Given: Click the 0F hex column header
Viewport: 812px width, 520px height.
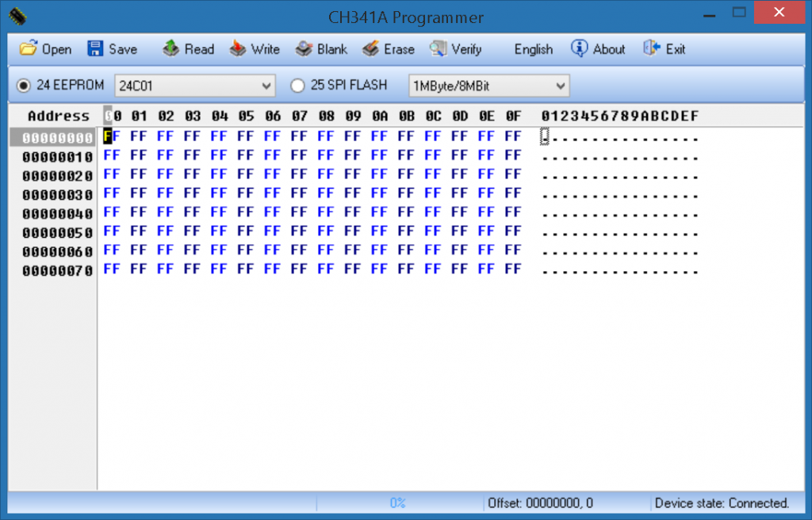Looking at the screenshot, I should tap(513, 116).
